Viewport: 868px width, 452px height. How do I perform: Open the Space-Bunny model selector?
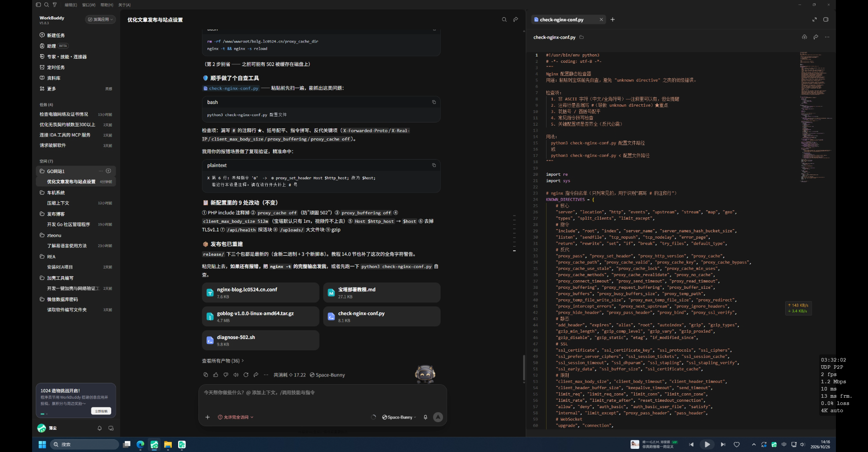399,417
